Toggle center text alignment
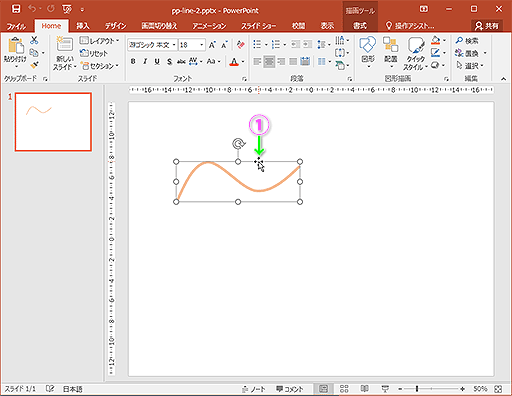Viewport: 512px width, 396px height. [269, 62]
